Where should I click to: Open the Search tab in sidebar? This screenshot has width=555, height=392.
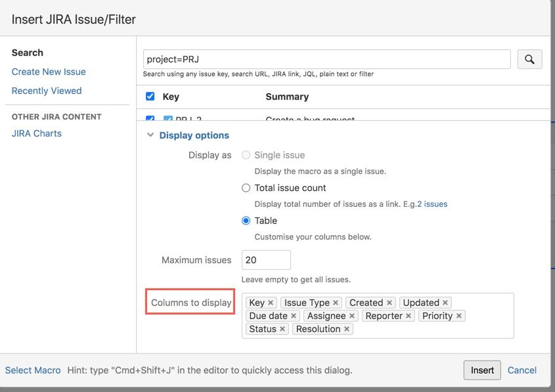(27, 53)
